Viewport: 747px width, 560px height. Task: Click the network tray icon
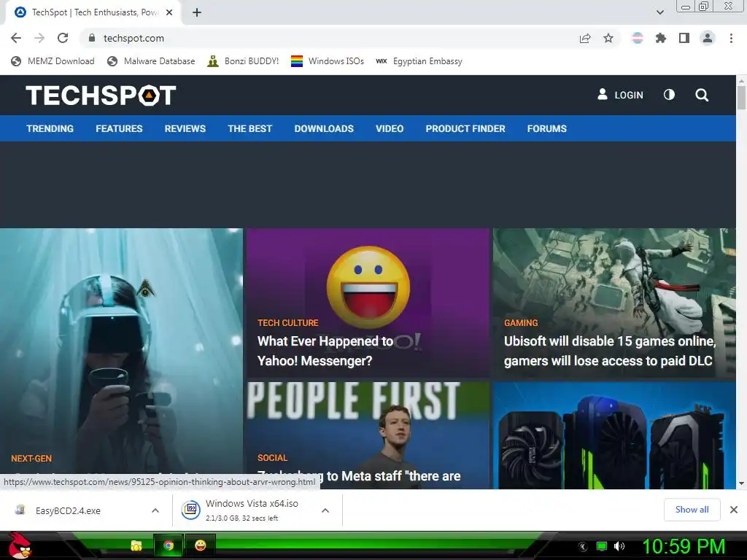click(x=602, y=546)
